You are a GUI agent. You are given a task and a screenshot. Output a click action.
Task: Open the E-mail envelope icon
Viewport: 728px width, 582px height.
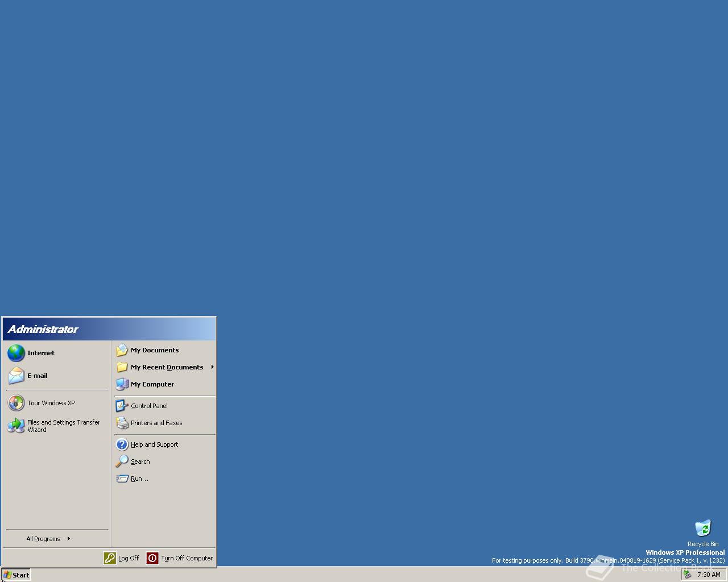click(x=16, y=376)
